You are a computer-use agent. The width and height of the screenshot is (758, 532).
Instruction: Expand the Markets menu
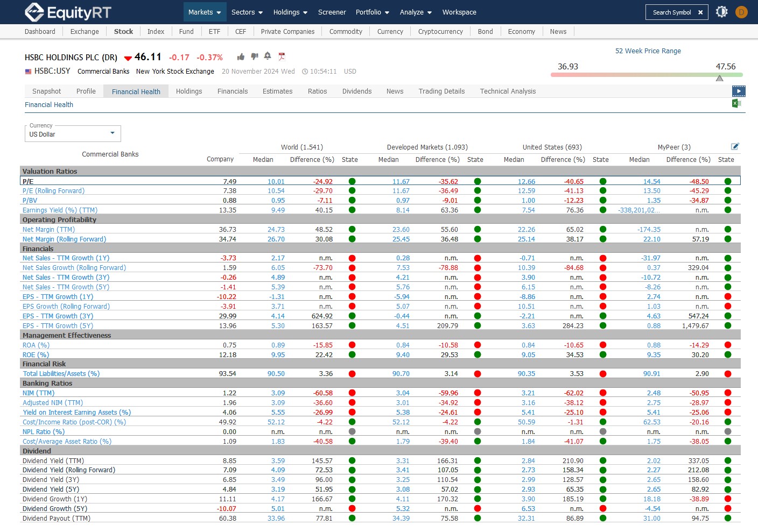[x=205, y=12]
